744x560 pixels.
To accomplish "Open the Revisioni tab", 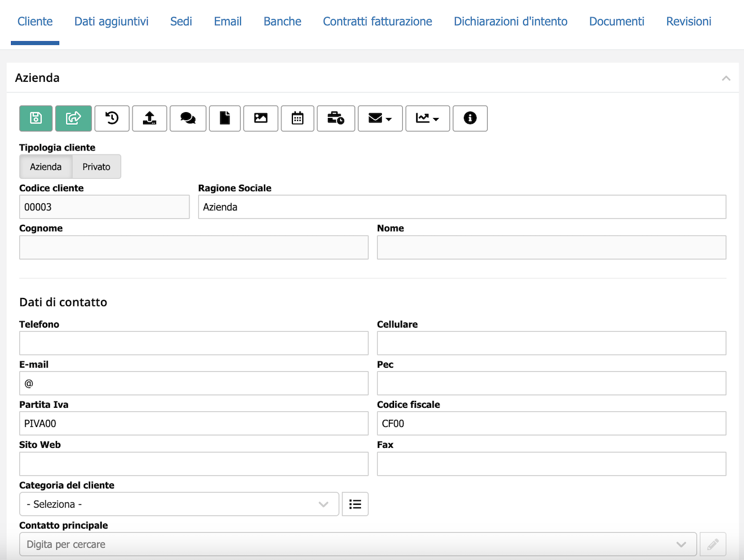I will coord(689,21).
